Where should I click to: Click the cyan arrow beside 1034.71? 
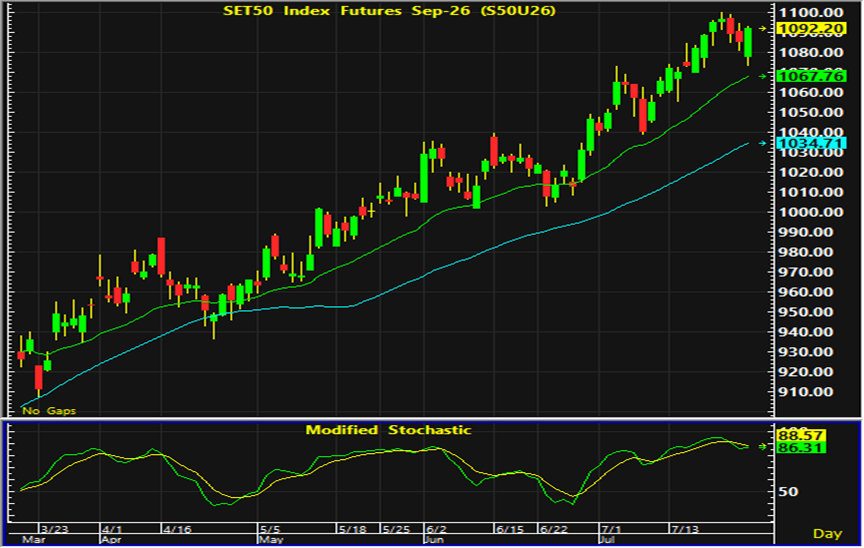tap(763, 143)
